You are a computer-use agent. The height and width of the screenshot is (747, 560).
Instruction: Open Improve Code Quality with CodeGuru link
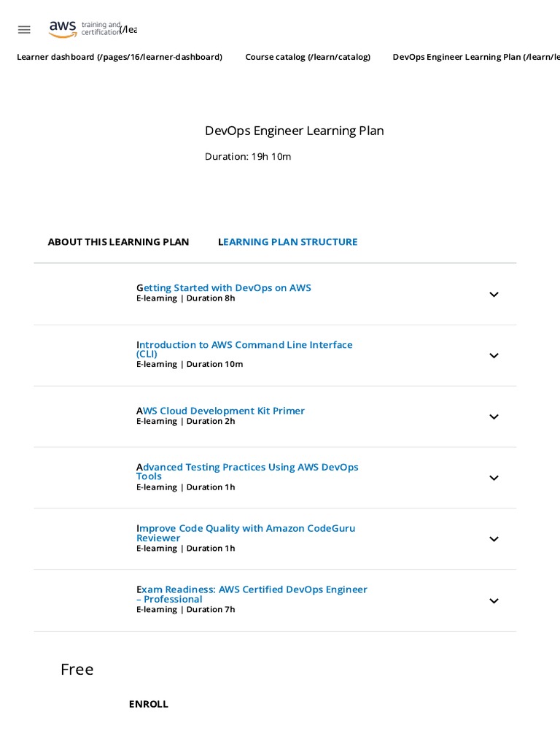click(x=246, y=529)
